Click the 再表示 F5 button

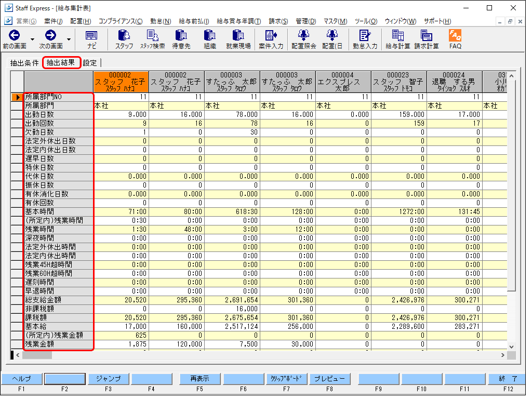(200, 379)
